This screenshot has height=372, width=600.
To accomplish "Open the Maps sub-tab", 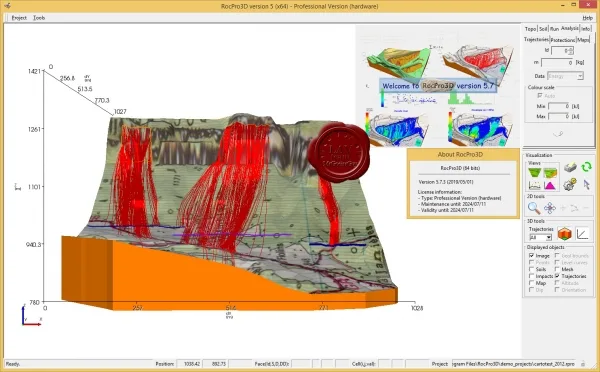I will pos(583,40).
